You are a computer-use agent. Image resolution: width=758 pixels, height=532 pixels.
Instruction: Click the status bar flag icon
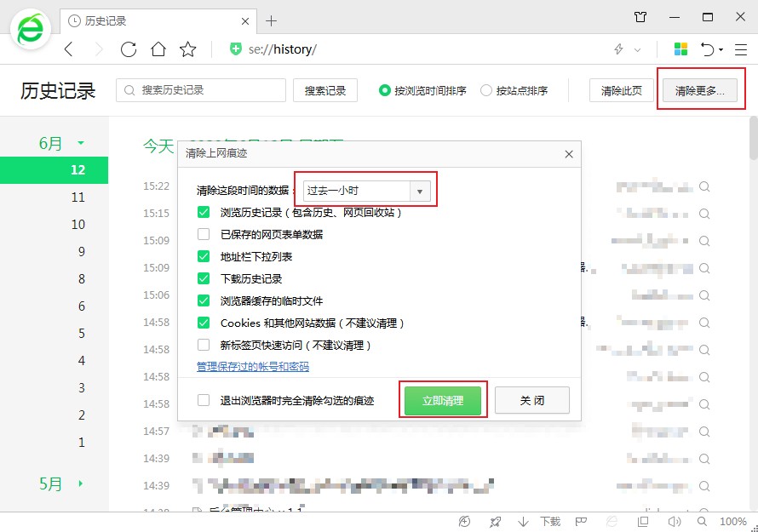pos(581,522)
